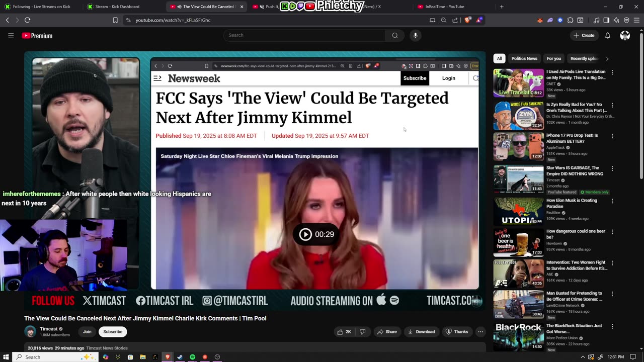
Task: Bookmark this page in address bar
Action: click(115, 20)
